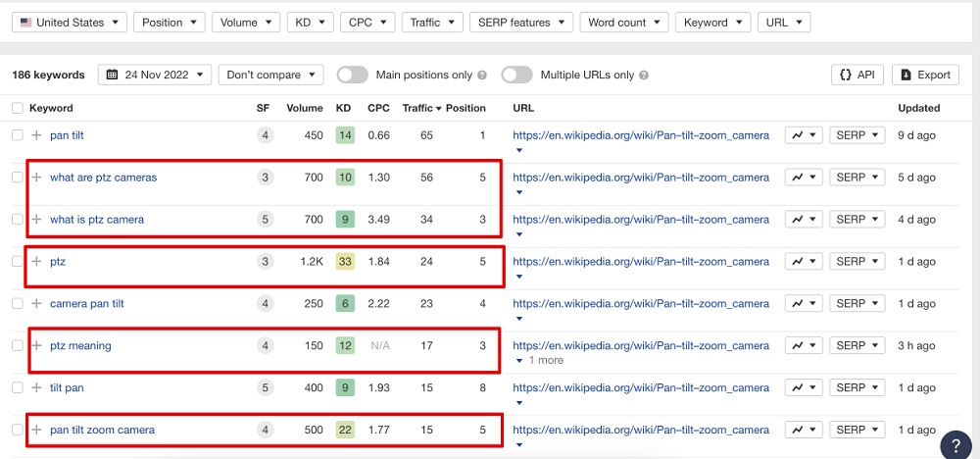
Task: Click plus icon beside 'camera pan tilt'
Action: (x=37, y=303)
